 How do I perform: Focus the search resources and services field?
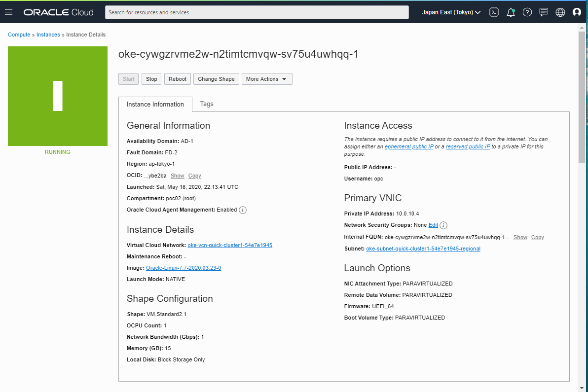pos(257,12)
